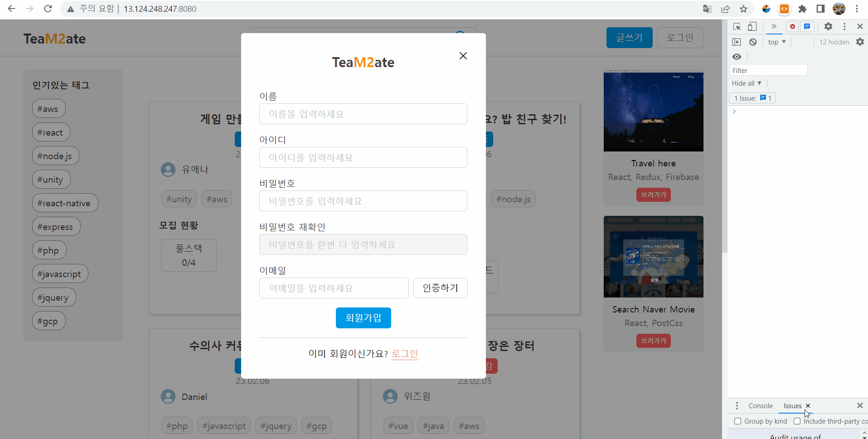Screen dimensions: 868x439
Task: Switch to Console drawer tab
Action: click(761, 406)
